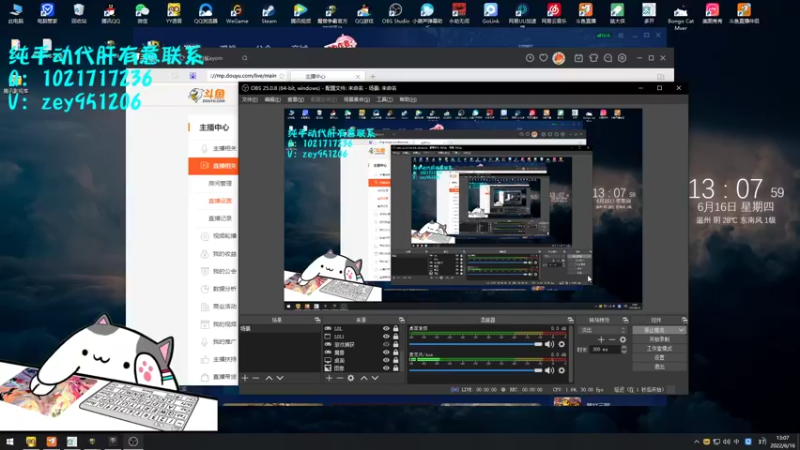Click 工作室模式 button in OBS controls
The width and height of the screenshot is (800, 450).
coord(659,348)
